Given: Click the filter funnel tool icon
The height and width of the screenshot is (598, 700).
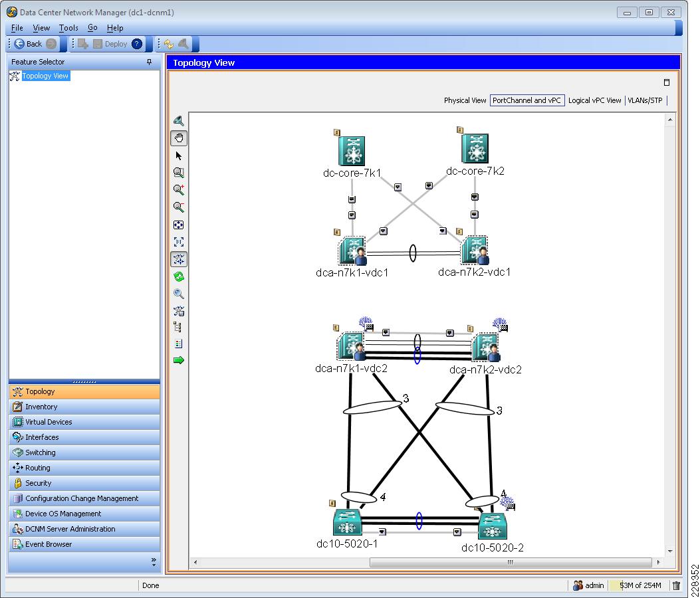Looking at the screenshot, I should pyautogui.click(x=179, y=120).
